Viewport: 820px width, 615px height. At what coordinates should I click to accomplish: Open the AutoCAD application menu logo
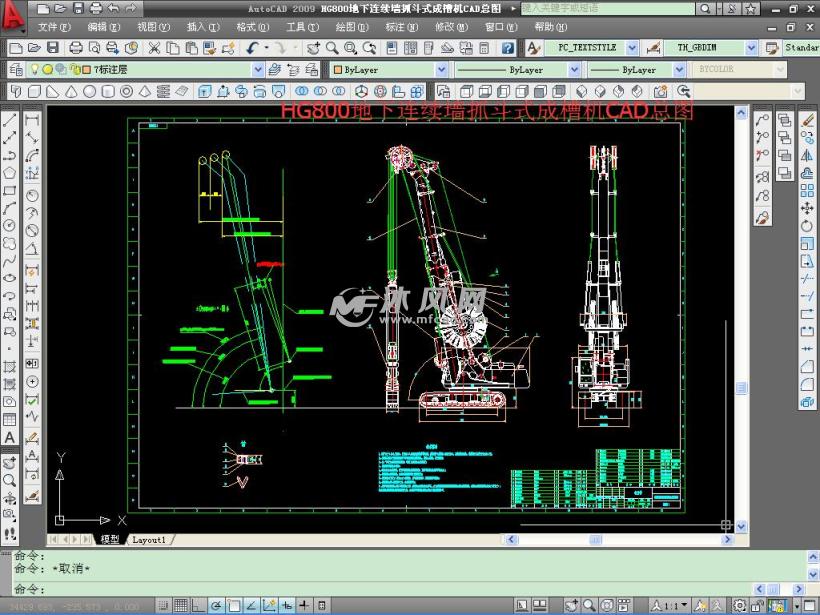coord(14,14)
